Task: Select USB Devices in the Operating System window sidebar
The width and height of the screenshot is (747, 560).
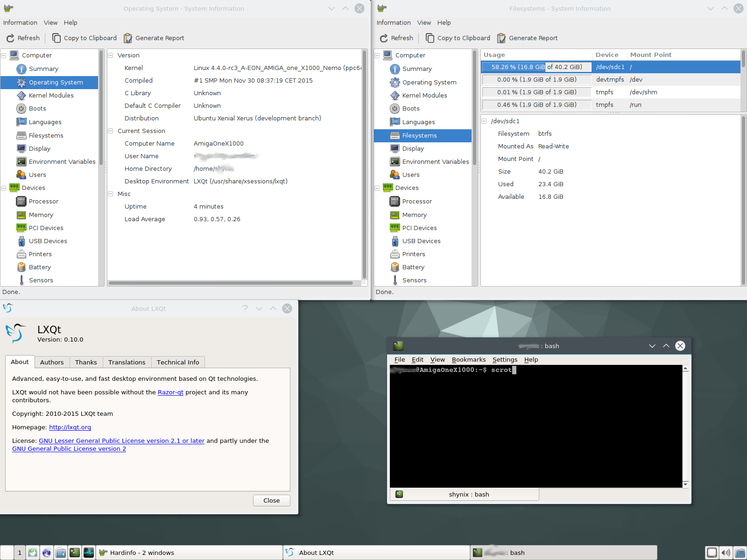Action: 48,241
